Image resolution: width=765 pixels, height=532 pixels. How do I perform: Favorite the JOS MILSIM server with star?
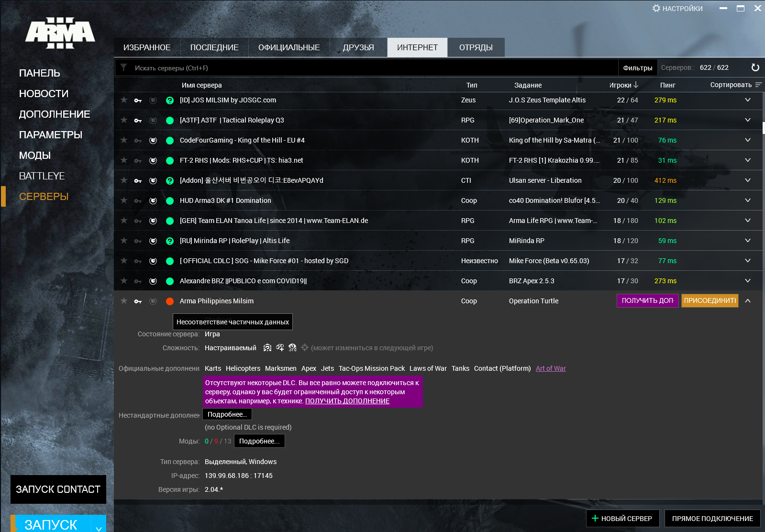(124, 100)
